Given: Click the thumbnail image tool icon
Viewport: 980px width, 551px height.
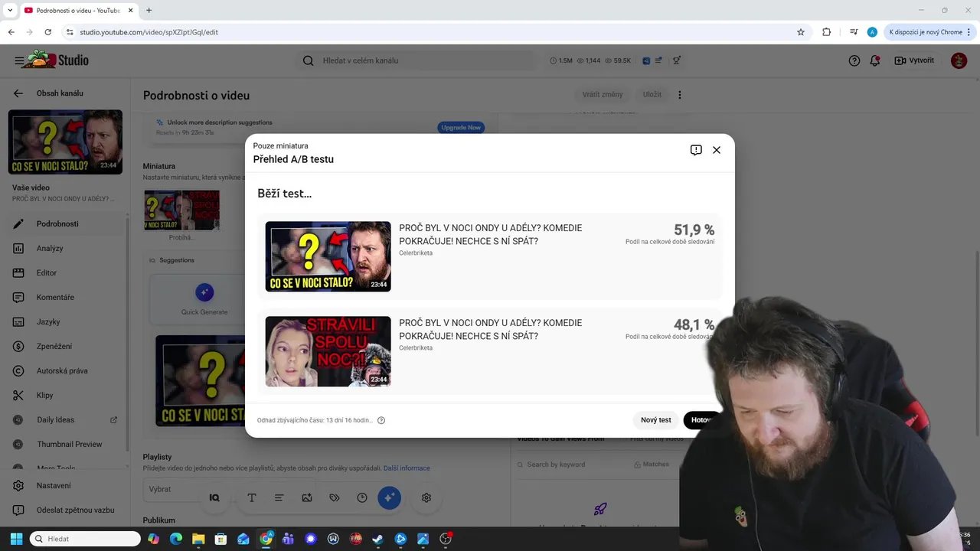Looking at the screenshot, I should (x=307, y=497).
